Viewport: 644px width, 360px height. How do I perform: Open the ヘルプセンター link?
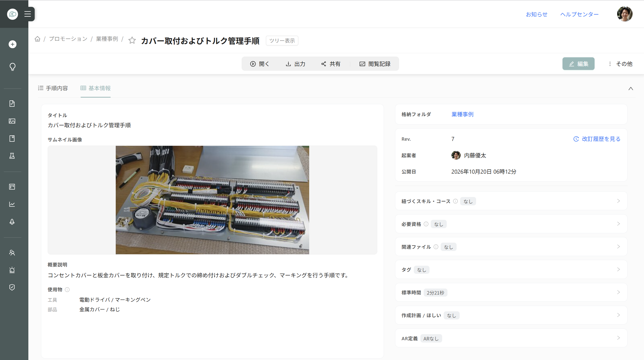pyautogui.click(x=579, y=14)
